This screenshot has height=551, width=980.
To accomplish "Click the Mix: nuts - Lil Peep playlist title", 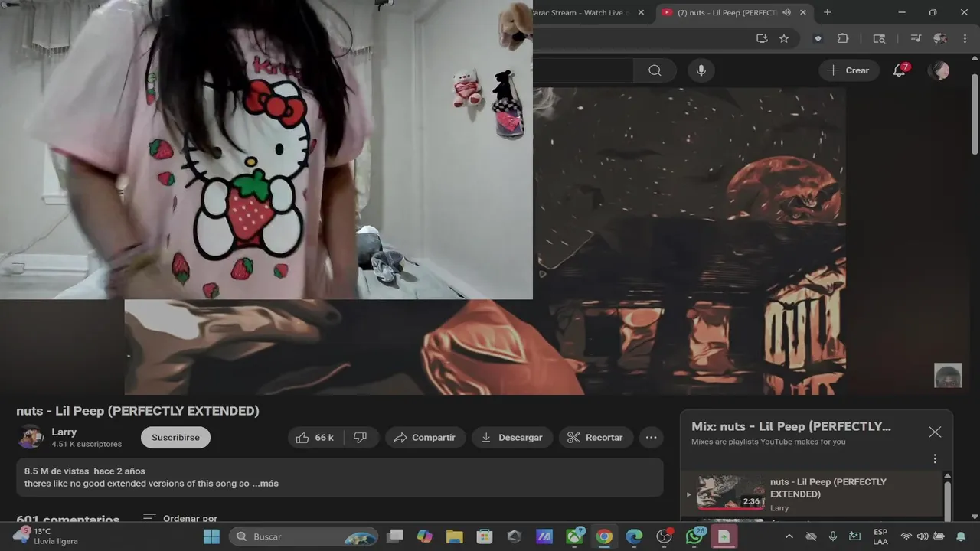I will pyautogui.click(x=791, y=427).
